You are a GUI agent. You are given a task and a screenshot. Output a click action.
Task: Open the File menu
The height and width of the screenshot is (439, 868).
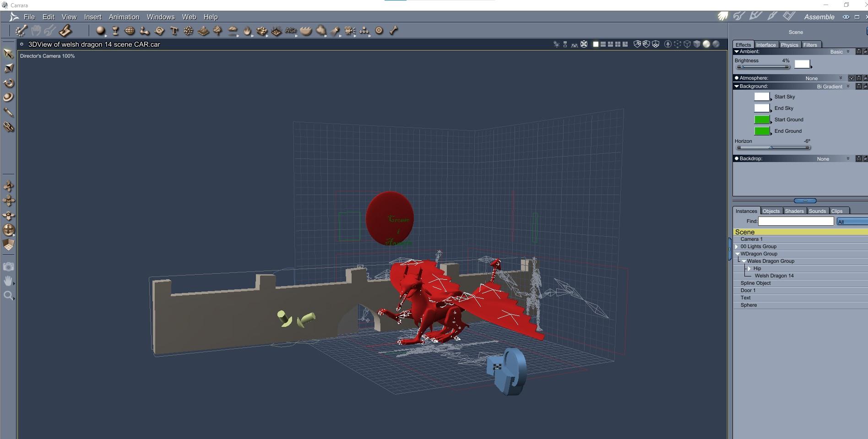pyautogui.click(x=29, y=17)
